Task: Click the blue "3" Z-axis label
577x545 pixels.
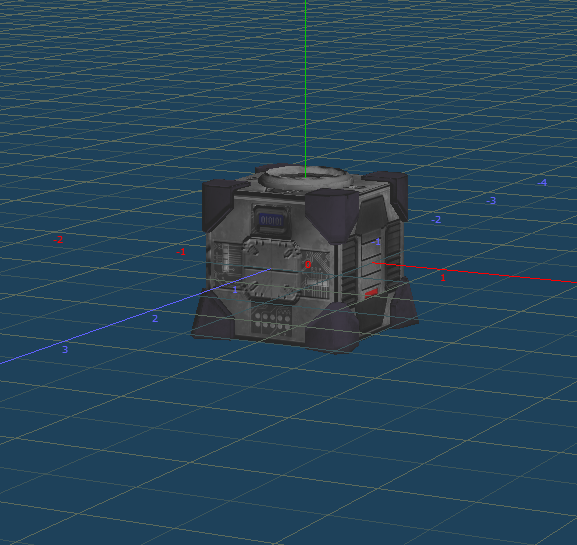Action: coord(65,350)
